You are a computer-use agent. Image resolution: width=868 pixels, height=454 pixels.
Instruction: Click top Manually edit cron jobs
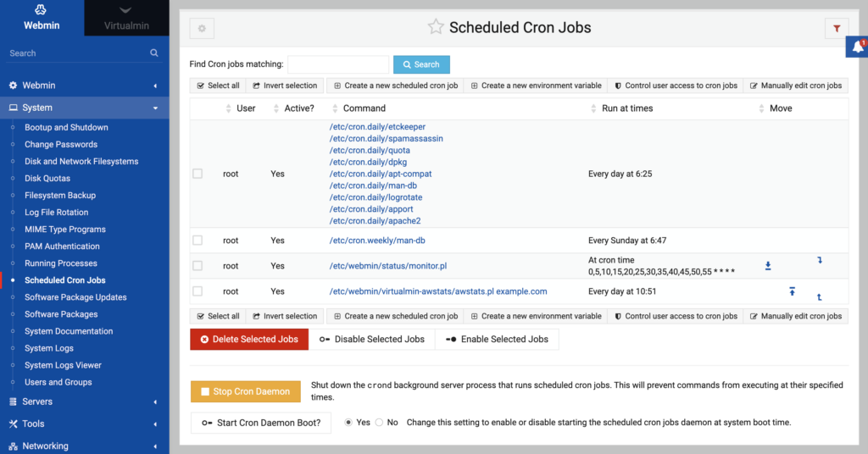tap(795, 86)
